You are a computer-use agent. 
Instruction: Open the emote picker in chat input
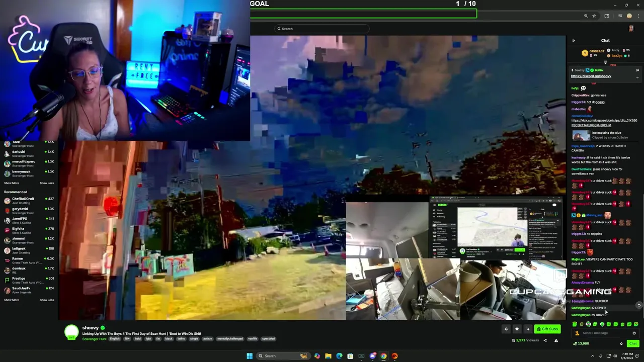point(634,333)
